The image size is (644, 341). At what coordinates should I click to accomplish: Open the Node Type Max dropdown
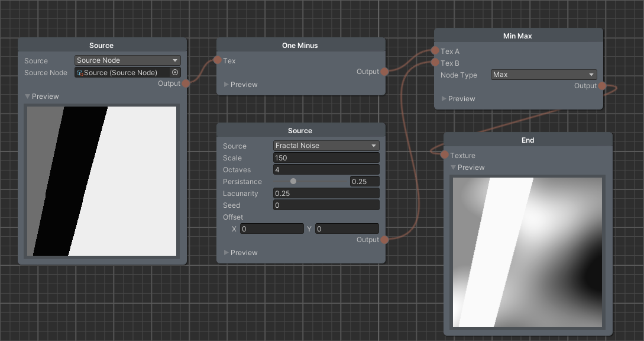coord(543,75)
